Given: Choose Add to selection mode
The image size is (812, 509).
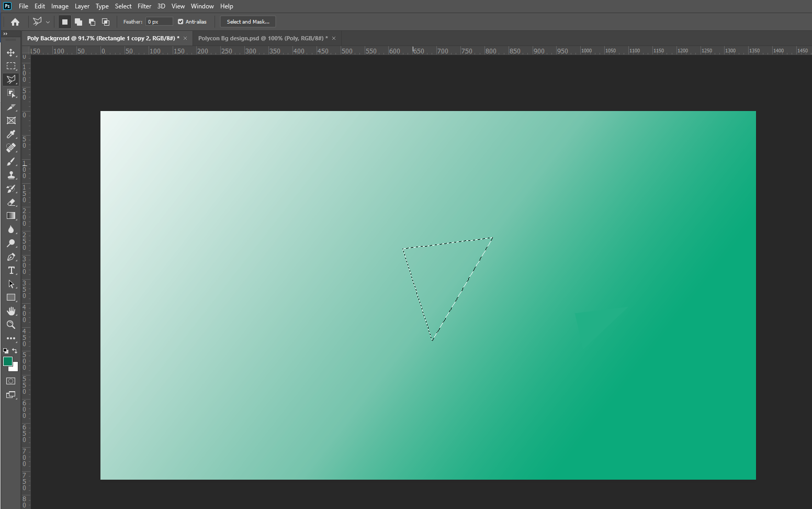Looking at the screenshot, I should (x=78, y=22).
